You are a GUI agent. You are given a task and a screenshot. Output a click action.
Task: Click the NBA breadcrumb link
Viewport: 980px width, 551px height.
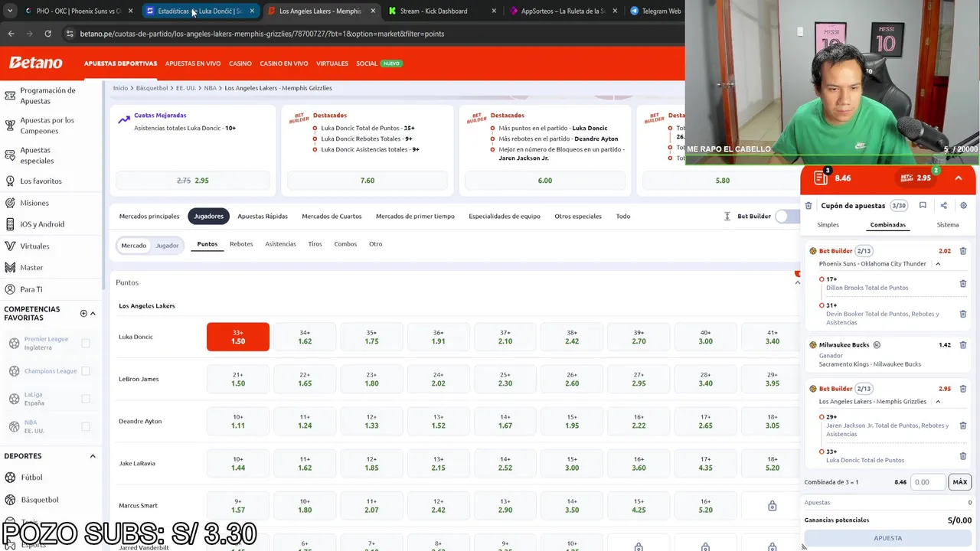(x=210, y=88)
